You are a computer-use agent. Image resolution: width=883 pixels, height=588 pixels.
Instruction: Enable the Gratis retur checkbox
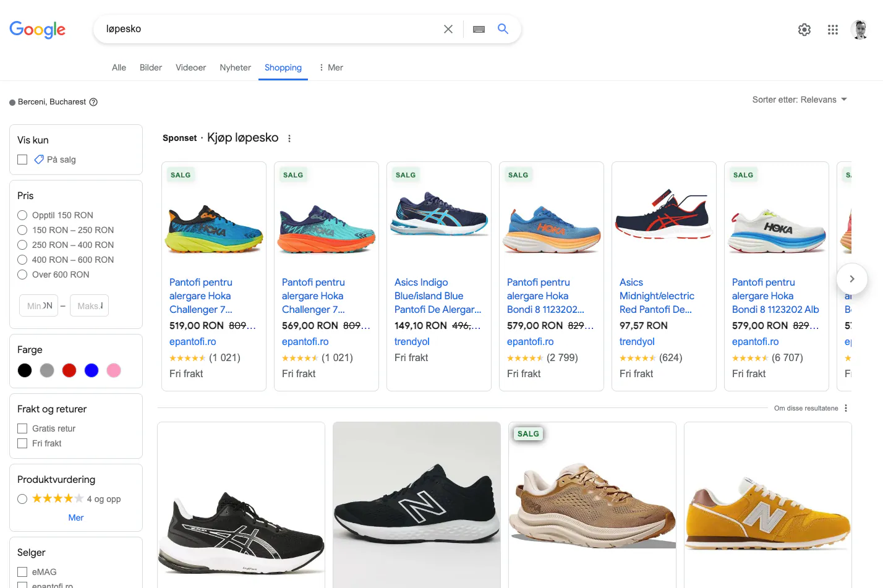point(22,428)
